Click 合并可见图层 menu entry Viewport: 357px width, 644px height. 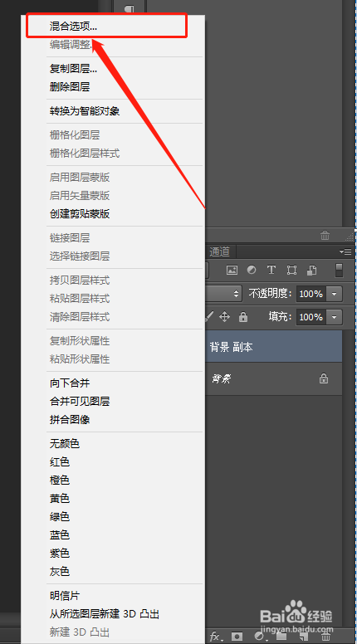coord(80,402)
